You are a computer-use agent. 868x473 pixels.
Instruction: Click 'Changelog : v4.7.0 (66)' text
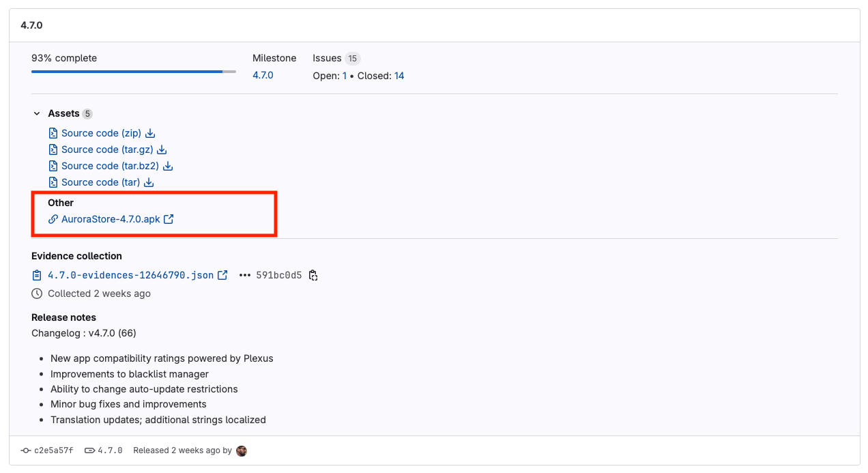tap(84, 333)
